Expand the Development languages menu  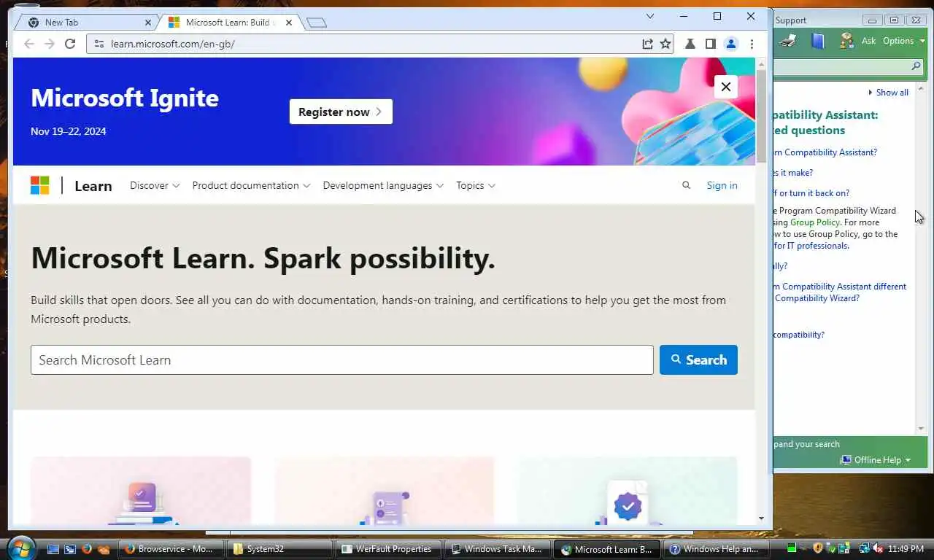tap(383, 185)
